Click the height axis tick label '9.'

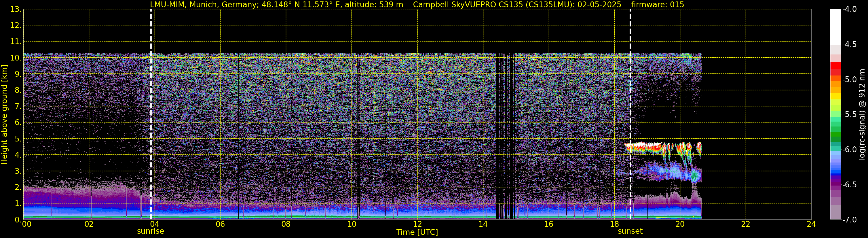[x=18, y=74]
